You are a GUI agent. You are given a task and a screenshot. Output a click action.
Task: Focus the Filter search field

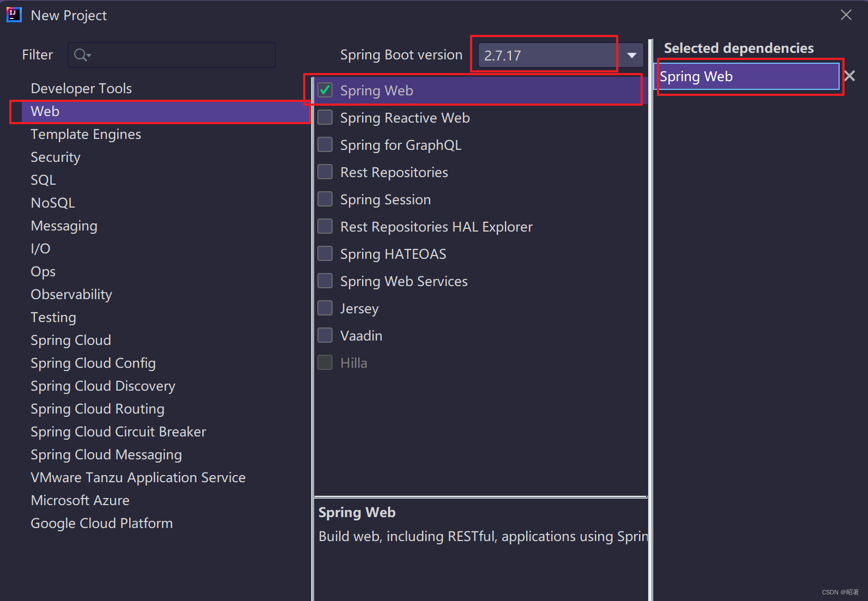(172, 55)
